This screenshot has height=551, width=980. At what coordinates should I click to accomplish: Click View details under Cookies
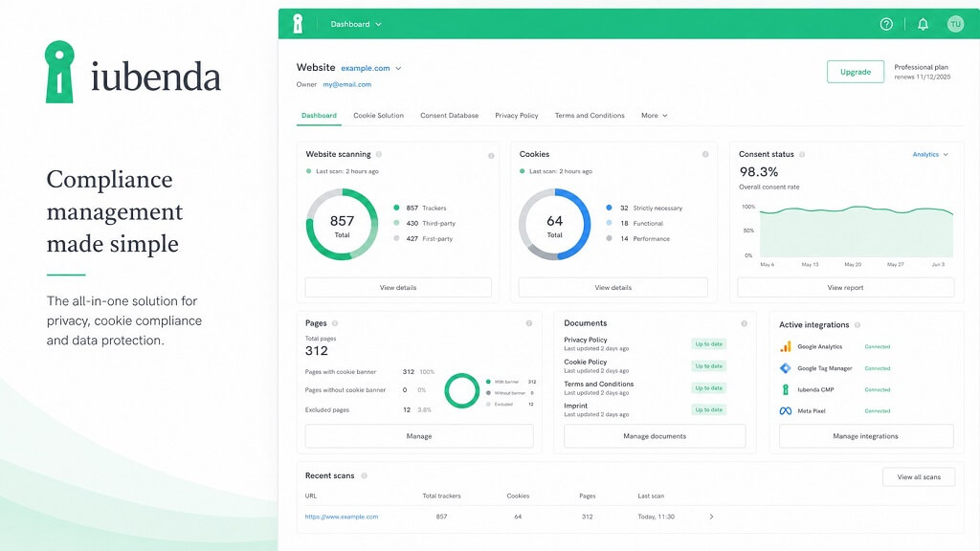(x=613, y=287)
